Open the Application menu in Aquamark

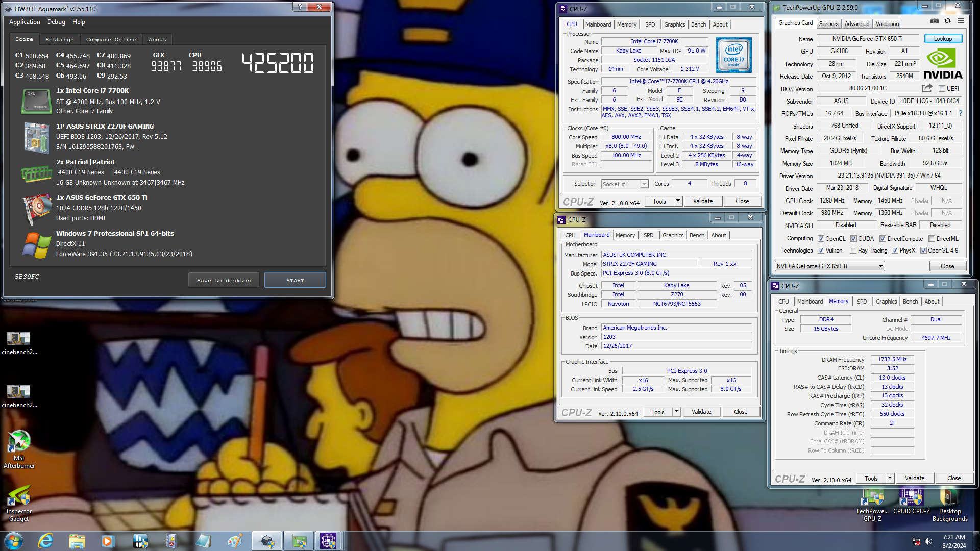coord(24,22)
